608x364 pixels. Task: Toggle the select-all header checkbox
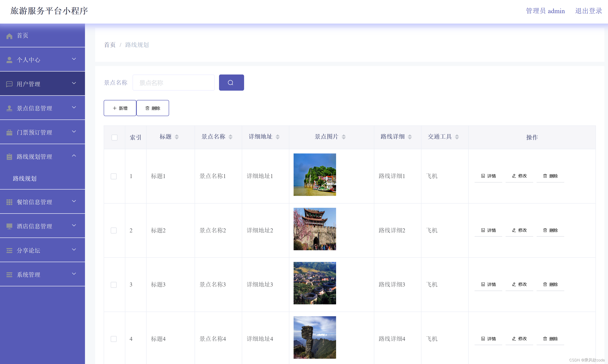click(114, 137)
